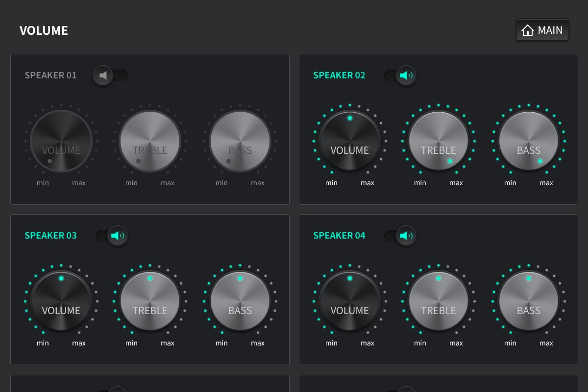Screen dimensions: 588x392
Task: Adjust the Speaker 02 BASS knob
Action: (529, 141)
